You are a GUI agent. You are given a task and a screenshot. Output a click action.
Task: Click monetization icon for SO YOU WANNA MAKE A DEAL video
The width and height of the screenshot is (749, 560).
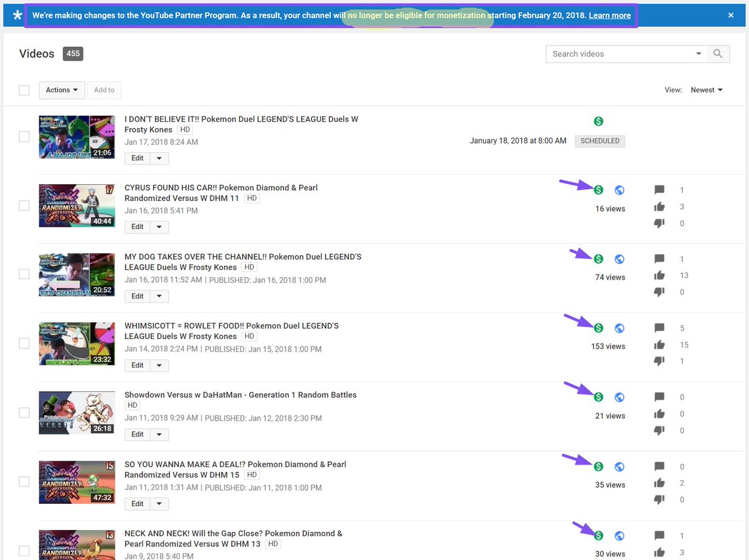[x=599, y=466]
